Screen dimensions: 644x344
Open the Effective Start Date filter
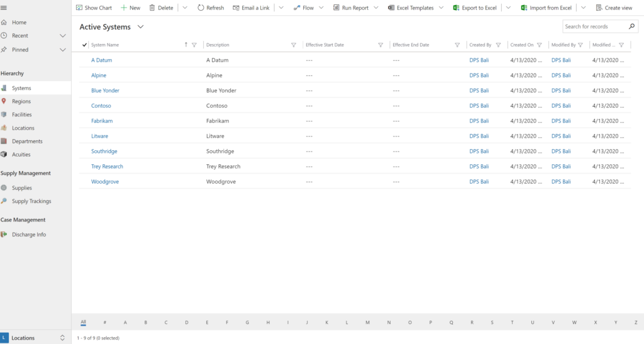(x=380, y=45)
